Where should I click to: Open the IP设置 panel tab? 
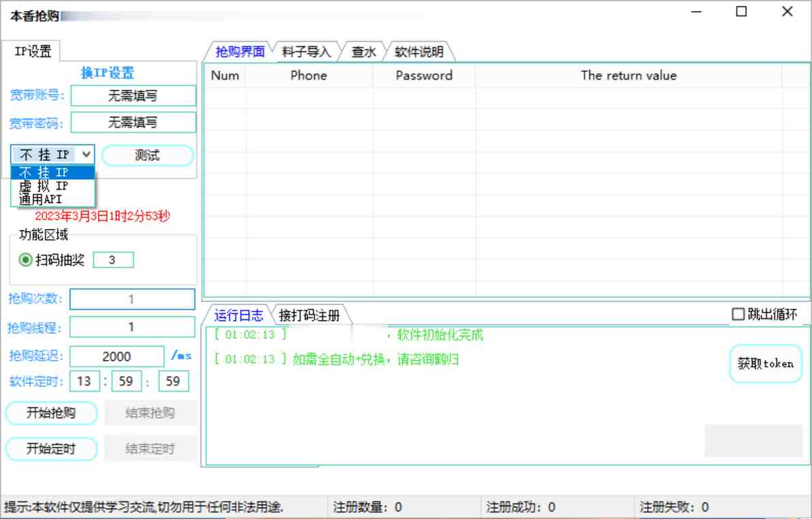pos(31,50)
